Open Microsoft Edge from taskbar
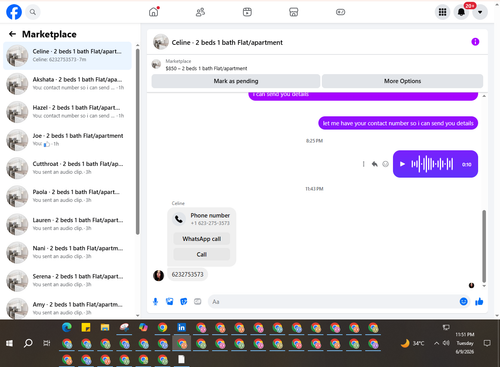This screenshot has height=367, width=500. click(x=67, y=328)
